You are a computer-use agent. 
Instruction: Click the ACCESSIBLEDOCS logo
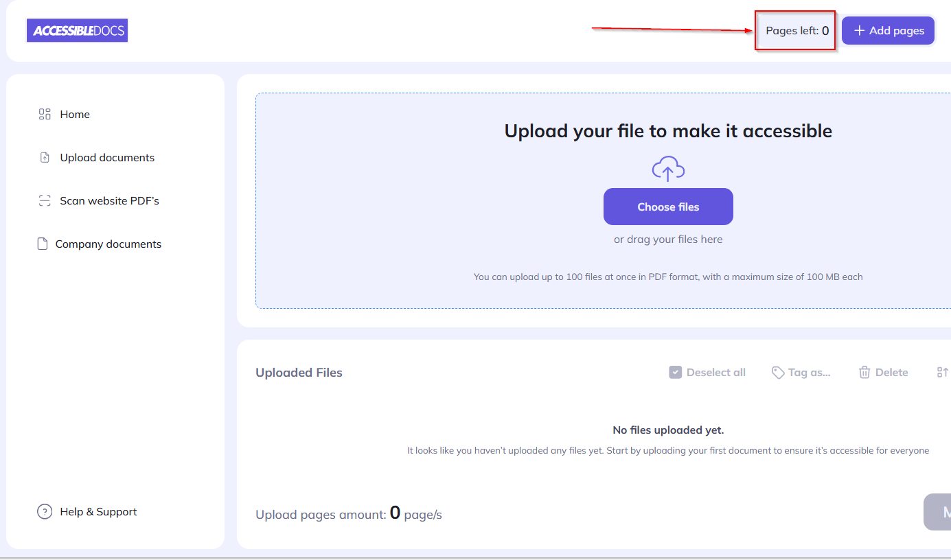[x=77, y=30]
